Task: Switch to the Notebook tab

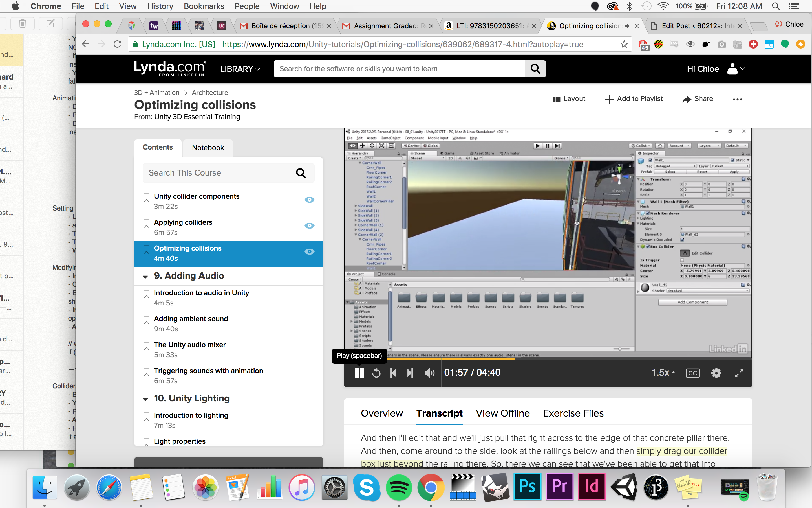Action: click(208, 148)
